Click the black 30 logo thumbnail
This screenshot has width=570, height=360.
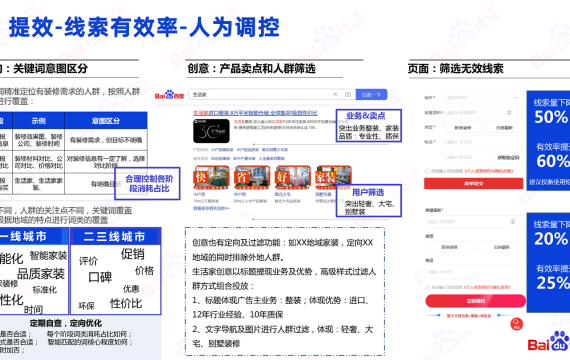[211, 131]
